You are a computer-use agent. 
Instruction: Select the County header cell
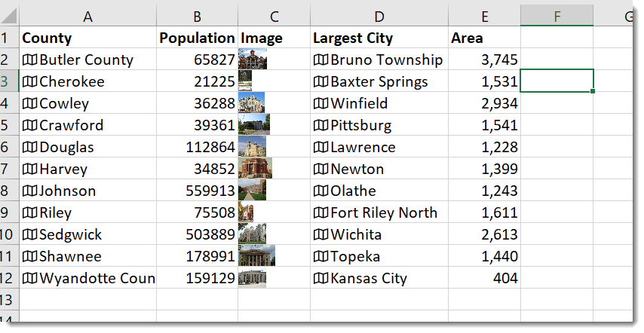[x=87, y=38]
